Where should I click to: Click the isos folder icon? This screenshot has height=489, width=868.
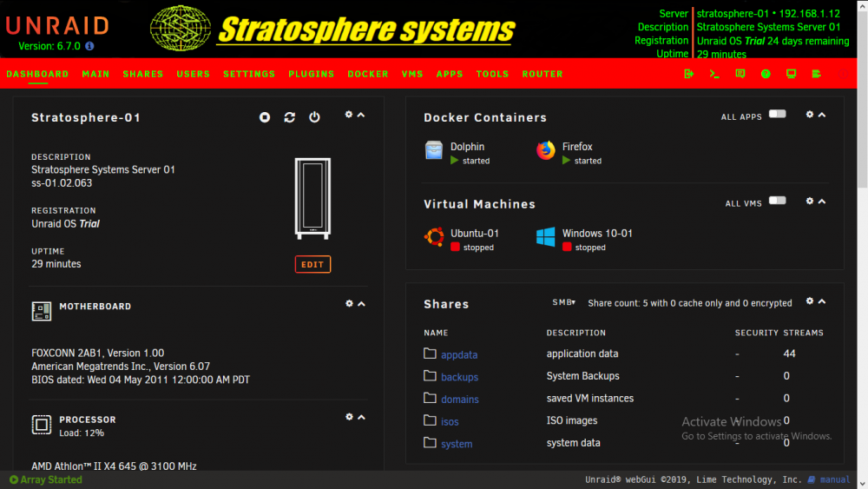click(431, 420)
